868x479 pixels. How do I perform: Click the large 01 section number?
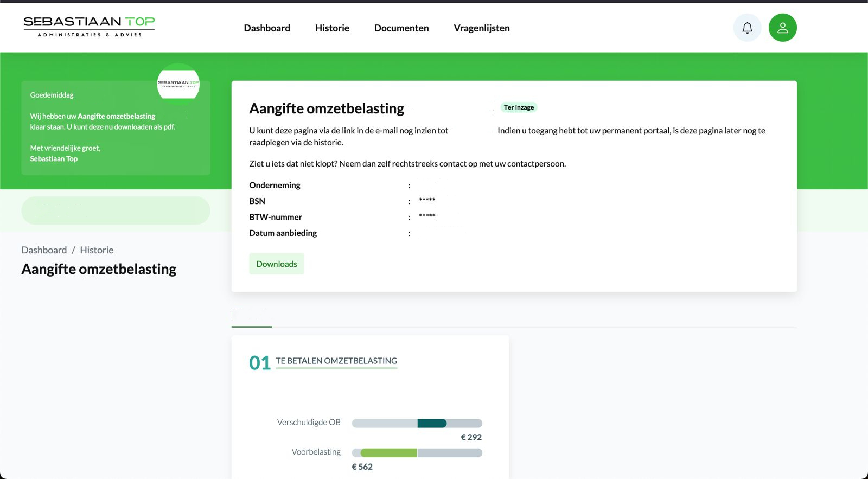[x=260, y=363]
